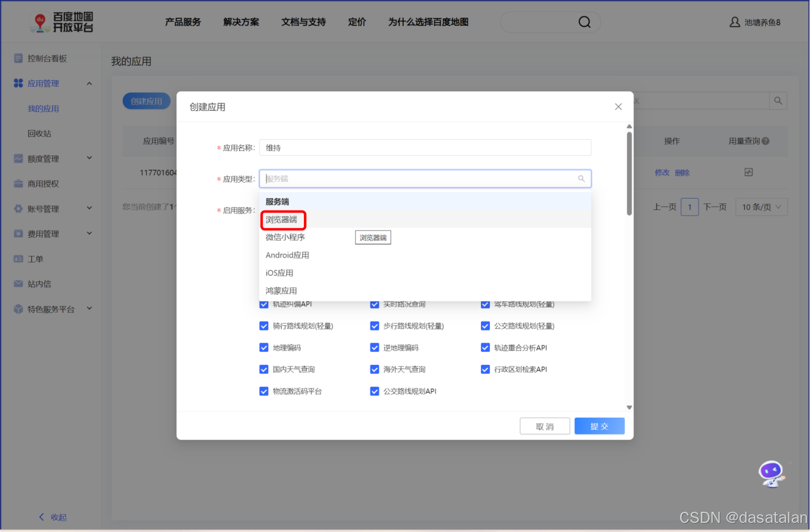Click the 应用类型 dropdown input
The width and height of the screenshot is (810, 532).
[425, 179]
